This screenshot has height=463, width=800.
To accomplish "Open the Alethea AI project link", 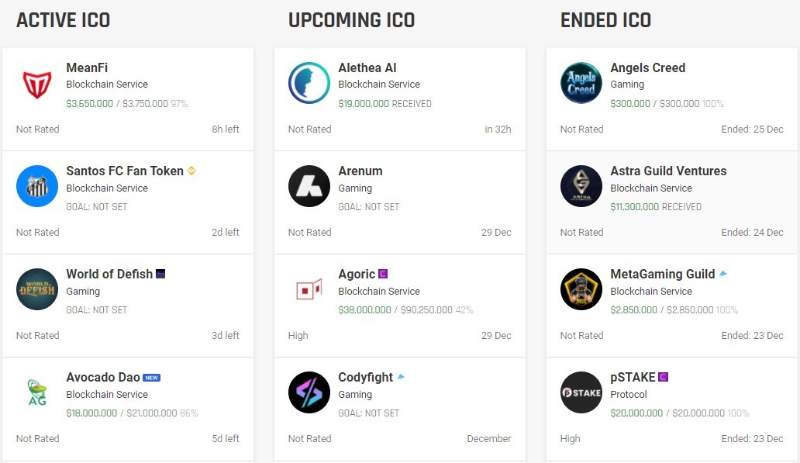I will pyautogui.click(x=367, y=68).
